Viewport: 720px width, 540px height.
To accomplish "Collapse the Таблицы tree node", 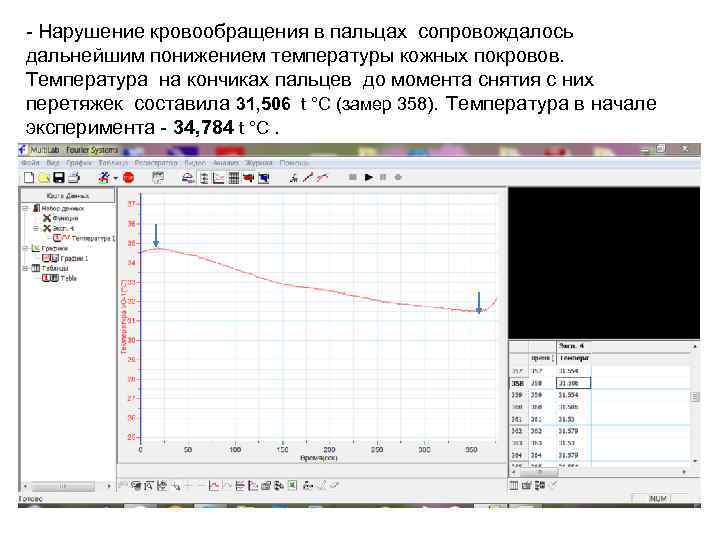I will pyautogui.click(x=26, y=268).
